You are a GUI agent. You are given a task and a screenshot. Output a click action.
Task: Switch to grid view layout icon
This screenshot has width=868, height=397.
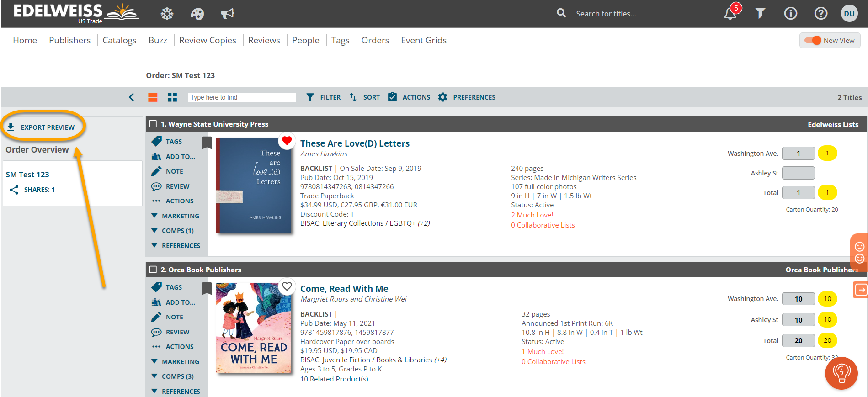tap(172, 97)
